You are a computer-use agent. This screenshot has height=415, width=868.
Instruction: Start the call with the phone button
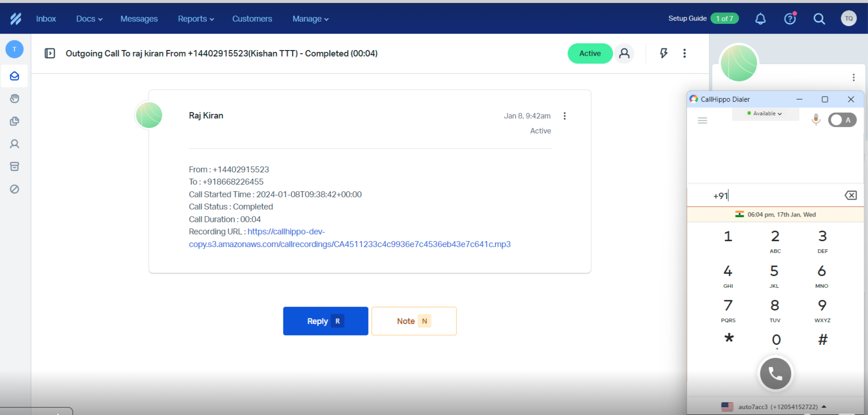coord(775,374)
